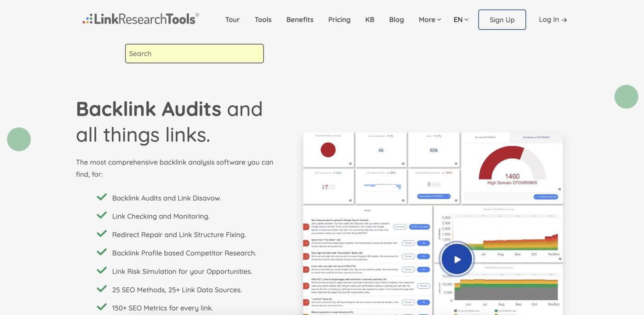This screenshot has height=315, width=644.
Task: Click the Sign Up button
Action: point(502,20)
